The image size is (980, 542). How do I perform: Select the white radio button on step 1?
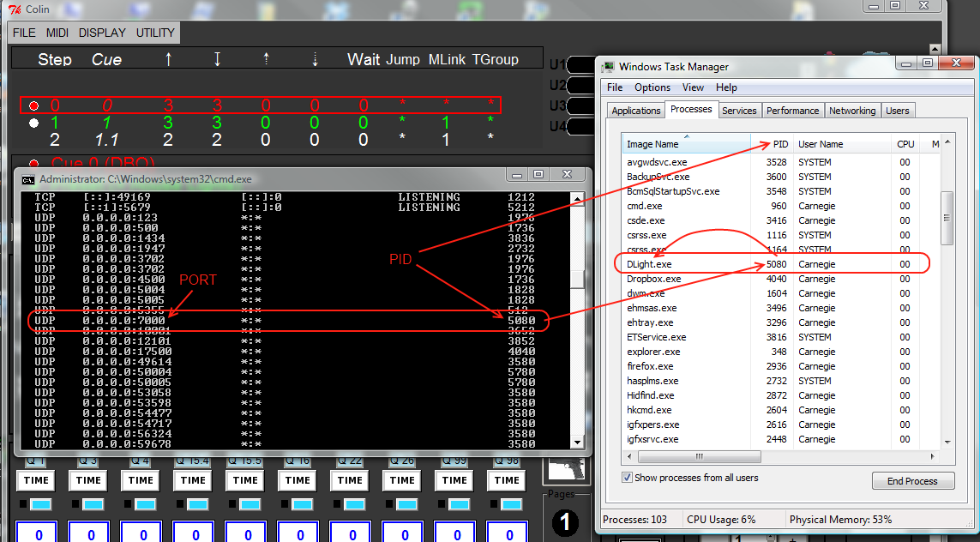(x=33, y=123)
